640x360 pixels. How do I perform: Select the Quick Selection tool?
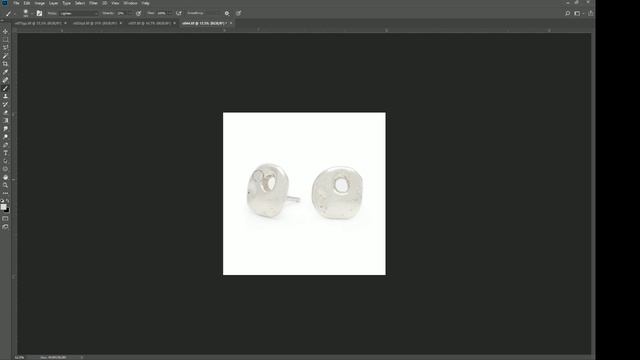click(5, 56)
